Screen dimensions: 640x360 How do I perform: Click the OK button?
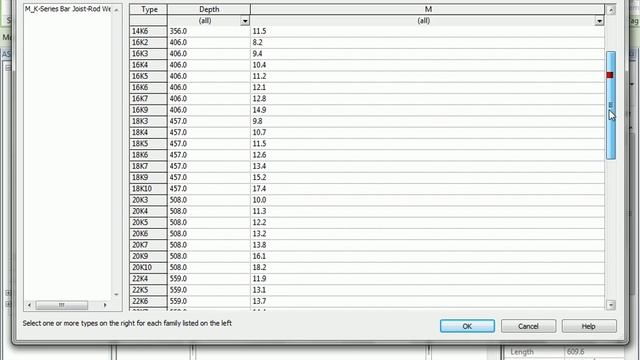(x=467, y=326)
